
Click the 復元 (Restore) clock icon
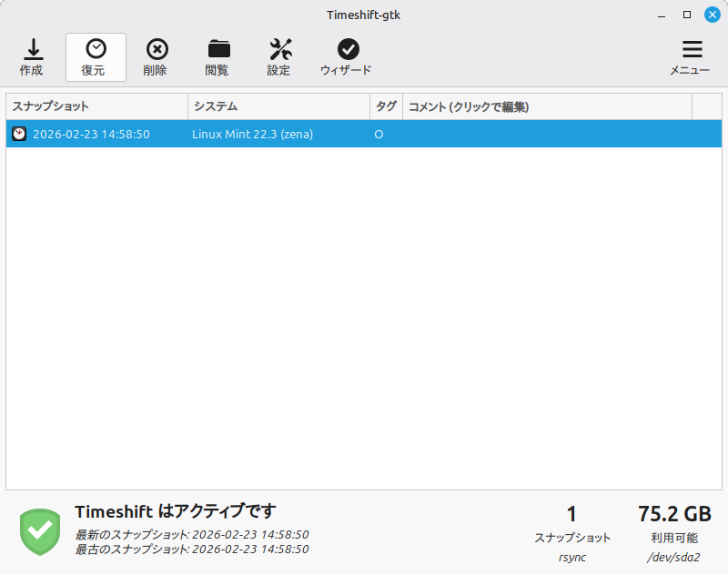point(96,50)
